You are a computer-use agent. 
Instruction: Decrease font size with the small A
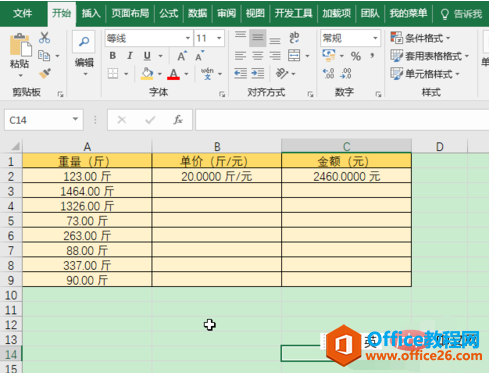200,56
